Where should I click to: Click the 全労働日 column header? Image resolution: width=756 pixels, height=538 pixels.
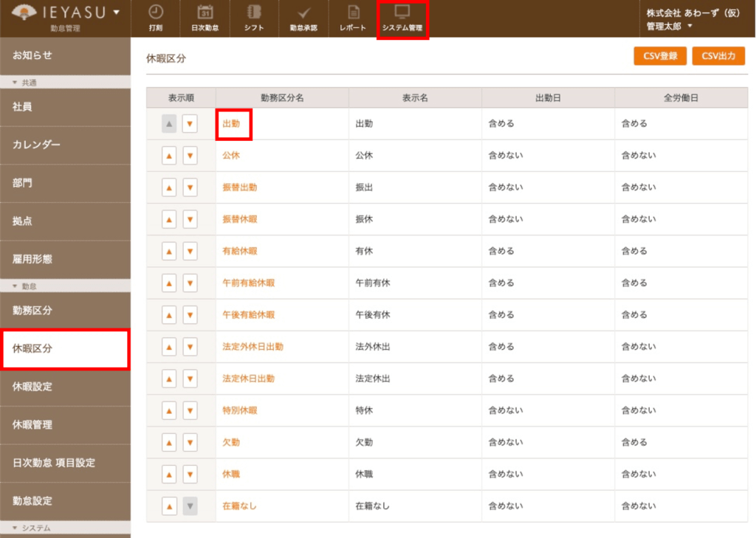tap(681, 98)
